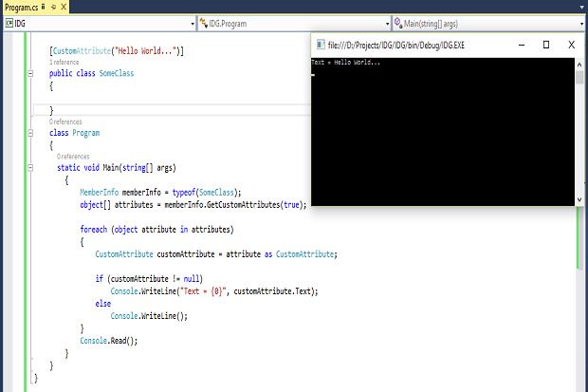Click the Console.Read() statement
Screen dimensions: 588x392
(109, 341)
